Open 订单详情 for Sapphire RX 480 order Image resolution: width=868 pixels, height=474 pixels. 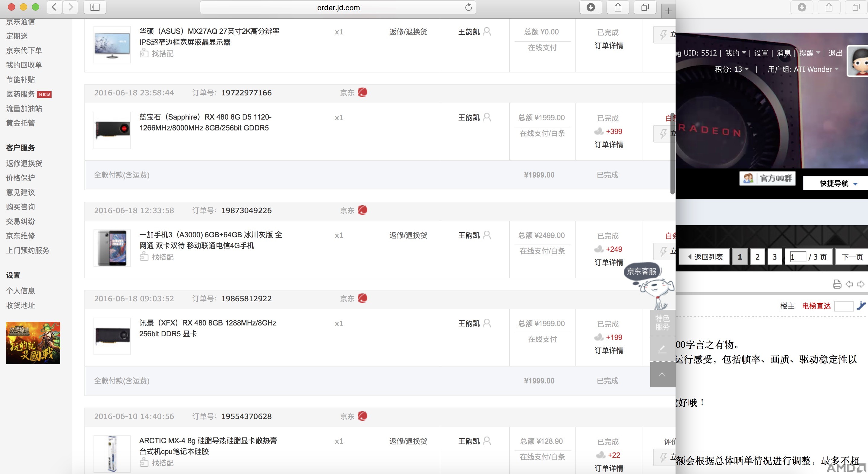[609, 144]
